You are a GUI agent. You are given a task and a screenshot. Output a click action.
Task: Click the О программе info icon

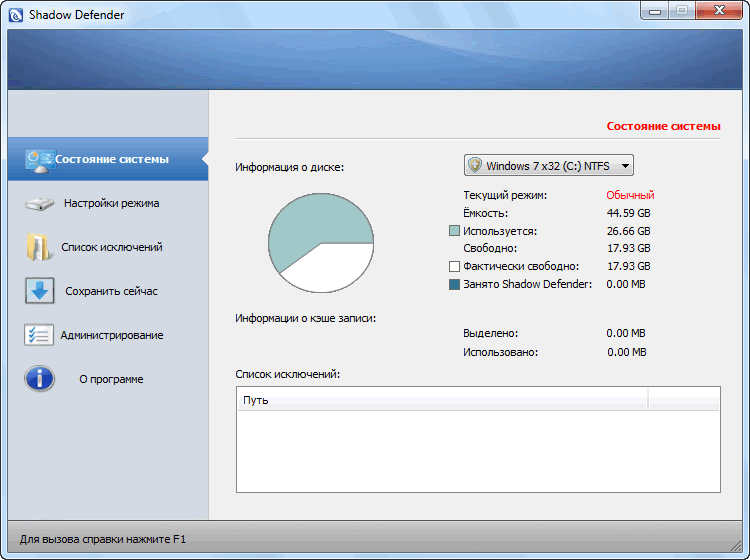[x=39, y=379]
